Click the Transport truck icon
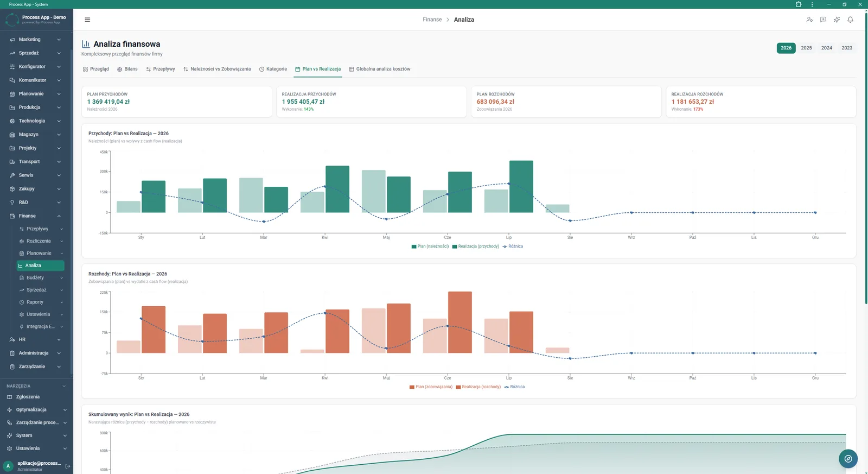The image size is (868, 474). (x=12, y=162)
